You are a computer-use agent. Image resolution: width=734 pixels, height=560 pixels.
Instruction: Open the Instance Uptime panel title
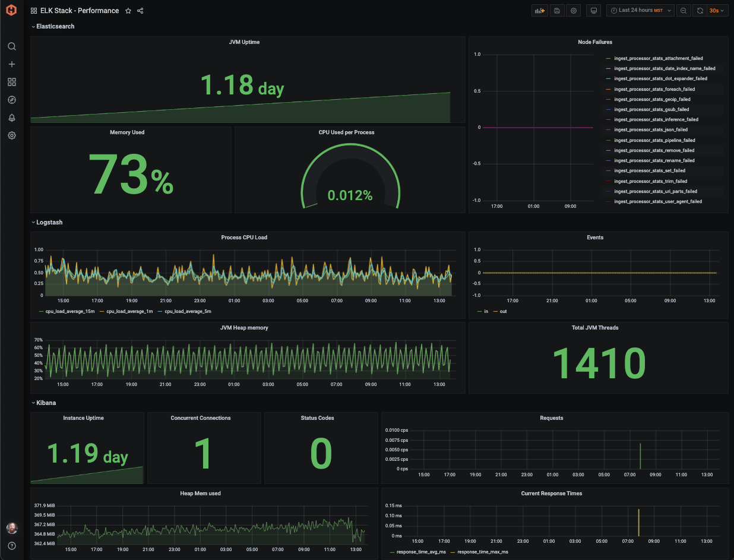(84, 418)
